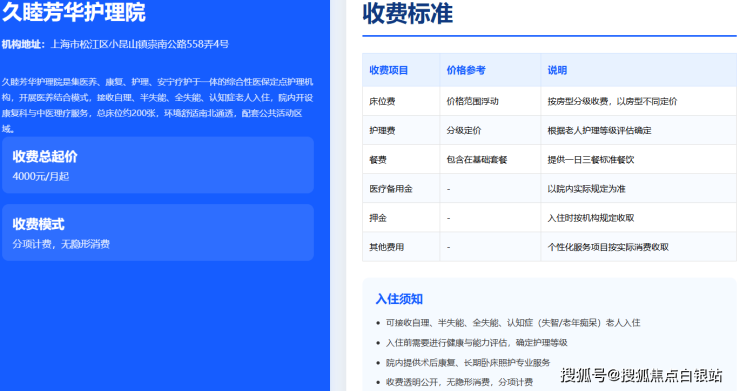Click the 说明 column header

pos(557,70)
